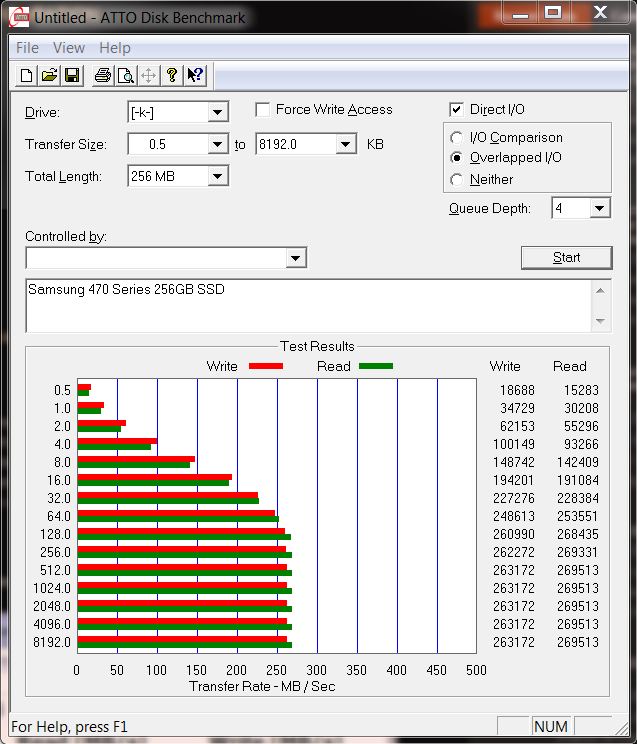Click the Print toolbar icon
The image size is (637, 744).
pyautogui.click(x=102, y=75)
